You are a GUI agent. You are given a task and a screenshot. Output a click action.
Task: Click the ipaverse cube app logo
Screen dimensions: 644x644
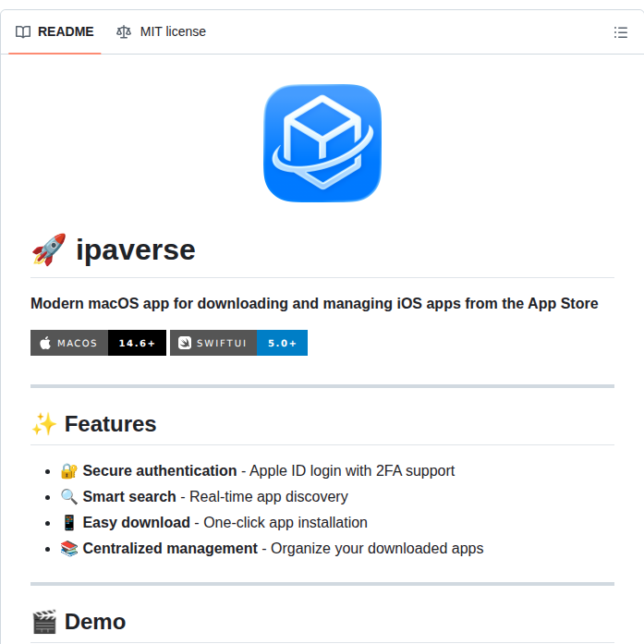(322, 143)
